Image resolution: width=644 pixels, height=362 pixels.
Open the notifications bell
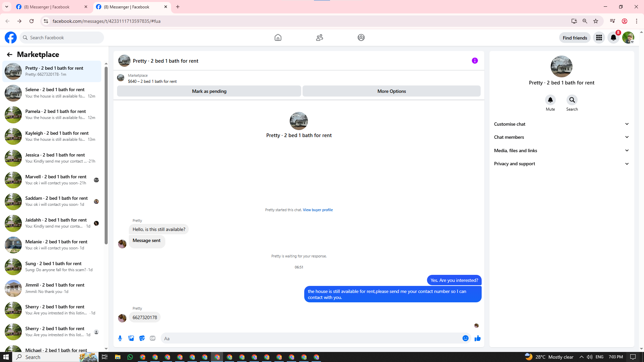[x=613, y=38]
